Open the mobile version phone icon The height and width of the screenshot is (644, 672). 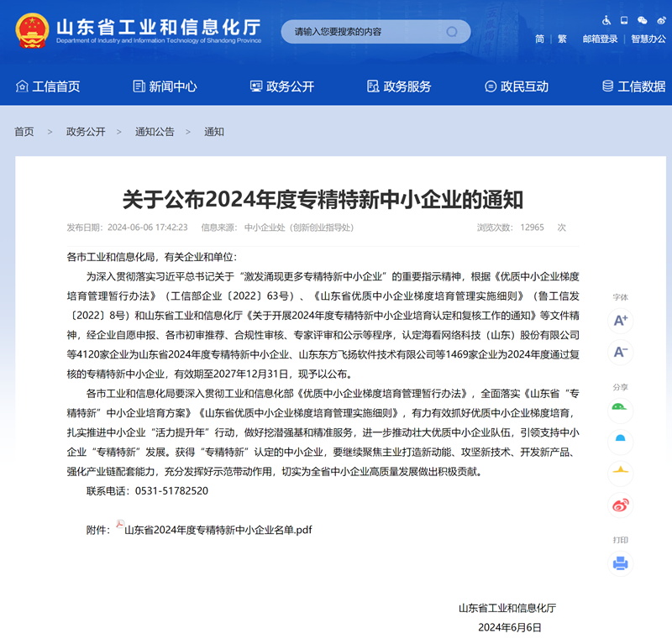[x=624, y=20]
